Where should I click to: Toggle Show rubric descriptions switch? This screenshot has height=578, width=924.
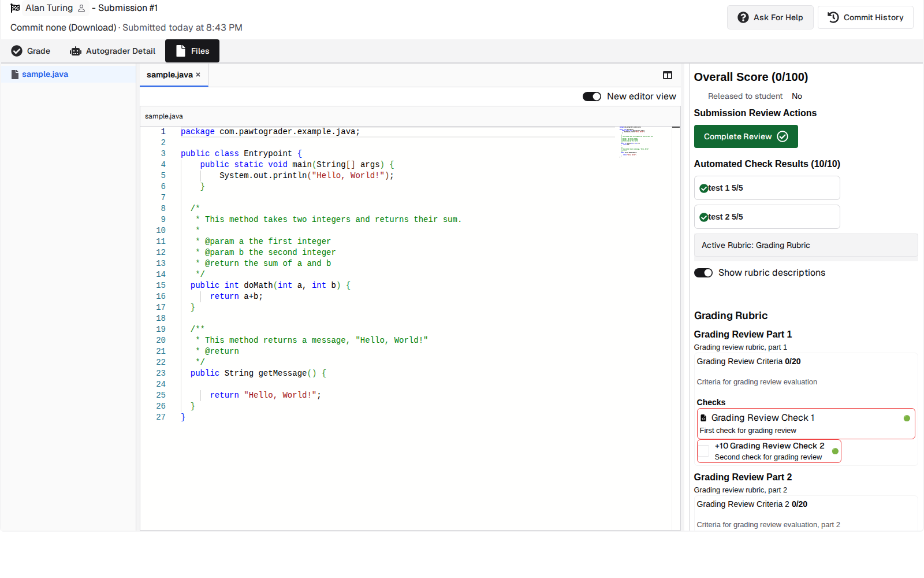click(703, 273)
